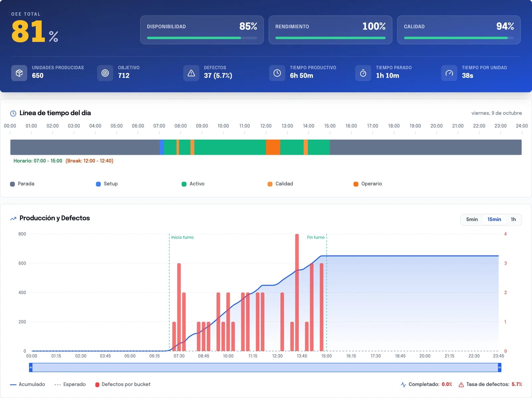Click the Calidad legend entry
The width and height of the screenshot is (532, 398).
(280, 184)
